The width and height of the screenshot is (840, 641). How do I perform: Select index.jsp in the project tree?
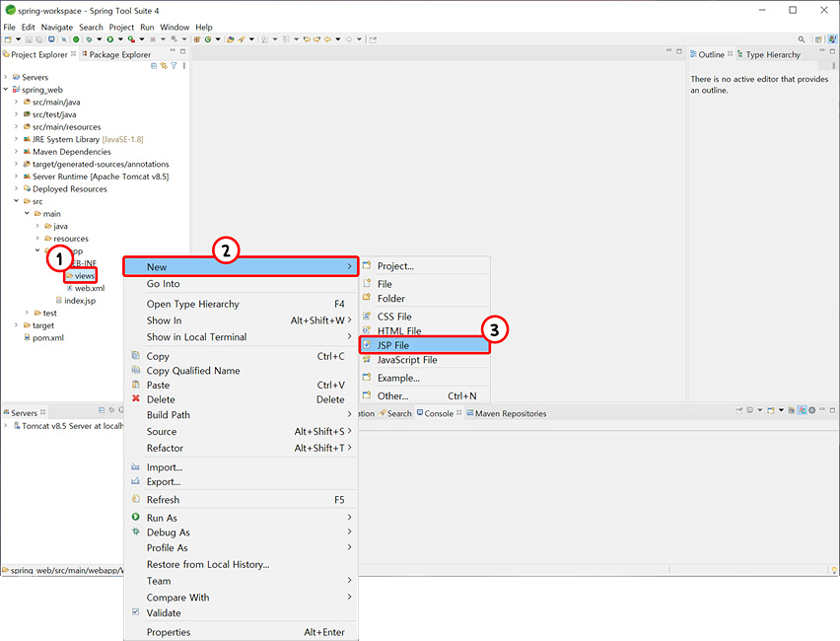pos(76,300)
